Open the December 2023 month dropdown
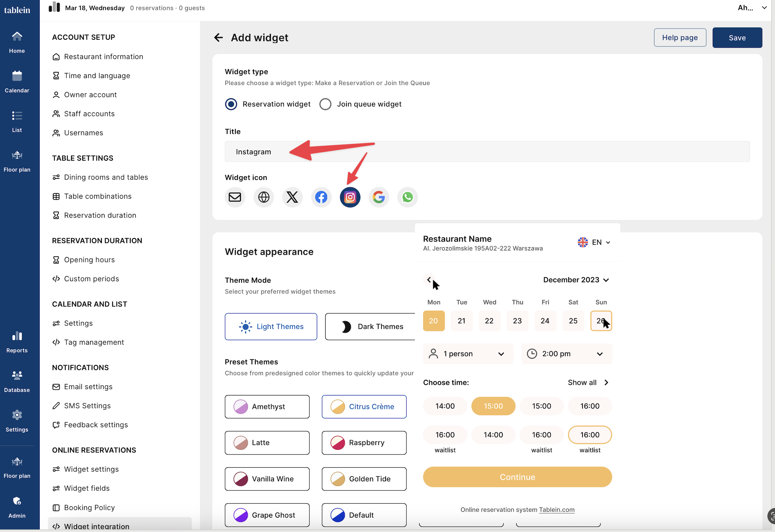The height and width of the screenshot is (532, 775). [x=576, y=280]
